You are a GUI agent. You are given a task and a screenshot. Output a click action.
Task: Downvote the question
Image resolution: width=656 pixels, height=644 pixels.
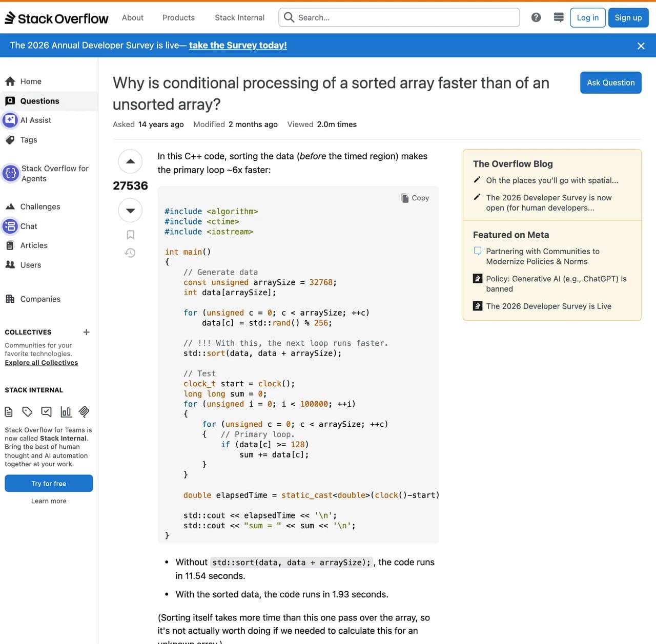[130, 210]
